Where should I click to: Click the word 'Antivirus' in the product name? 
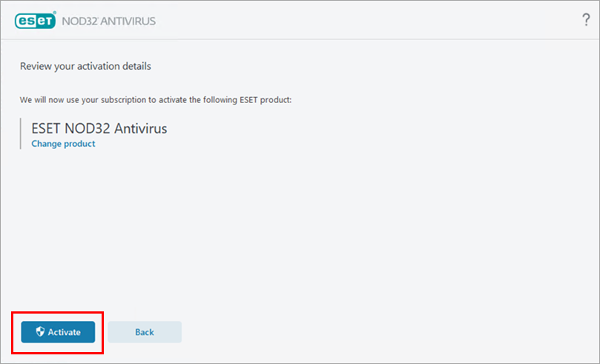pos(140,128)
